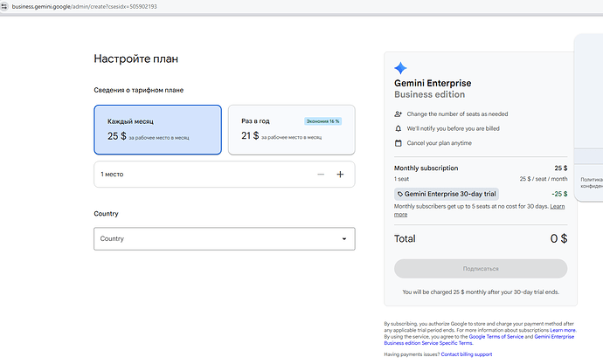Click 'Сведения о тарифном плане' label
Image resolution: width=603 pixels, height=364 pixels.
pos(138,90)
